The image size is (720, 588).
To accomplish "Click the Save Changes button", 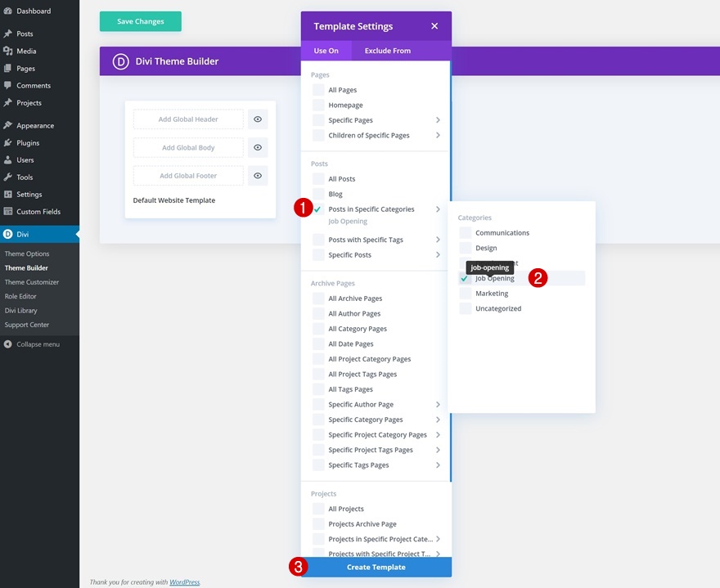I will (141, 21).
